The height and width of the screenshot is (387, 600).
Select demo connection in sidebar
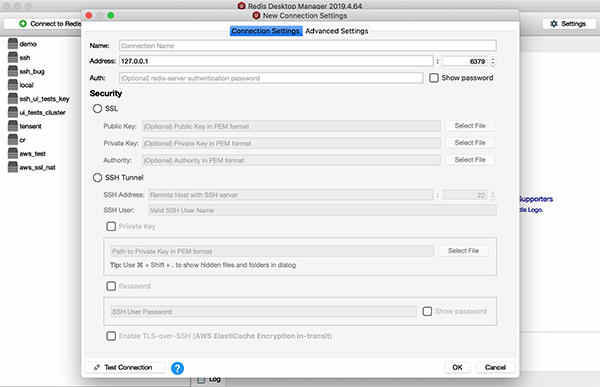tap(28, 44)
